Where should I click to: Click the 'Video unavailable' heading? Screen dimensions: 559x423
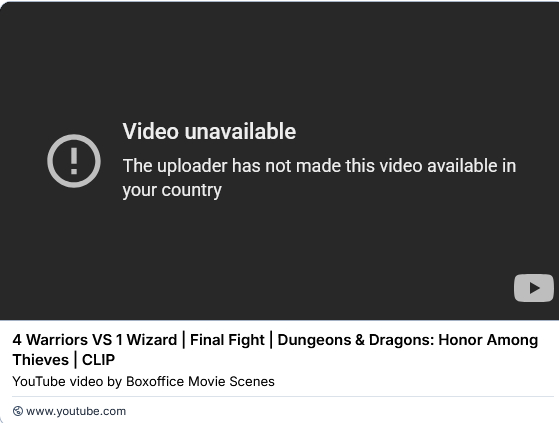pyautogui.click(x=209, y=131)
